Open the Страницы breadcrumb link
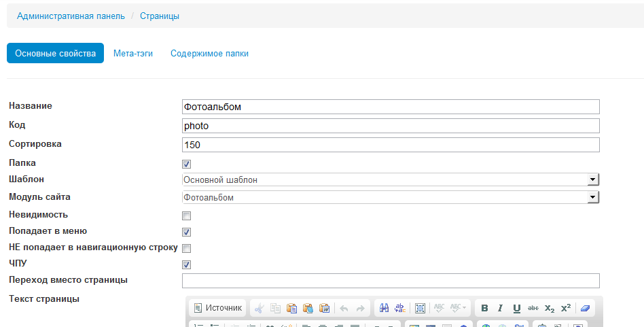Screen dimensions: 644x327 (x=160, y=16)
